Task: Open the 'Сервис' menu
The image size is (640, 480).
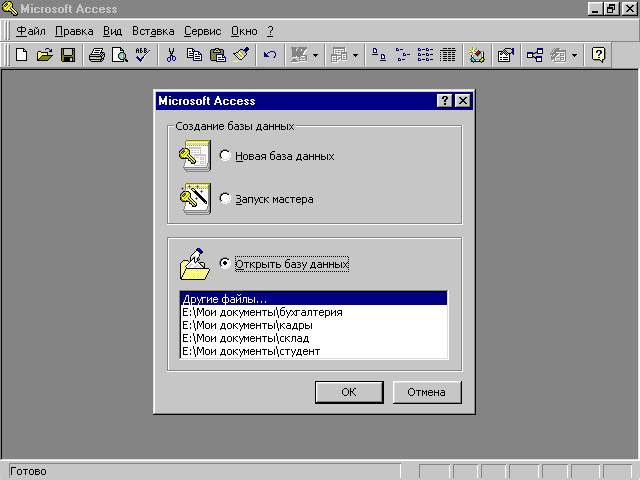Action: click(203, 31)
